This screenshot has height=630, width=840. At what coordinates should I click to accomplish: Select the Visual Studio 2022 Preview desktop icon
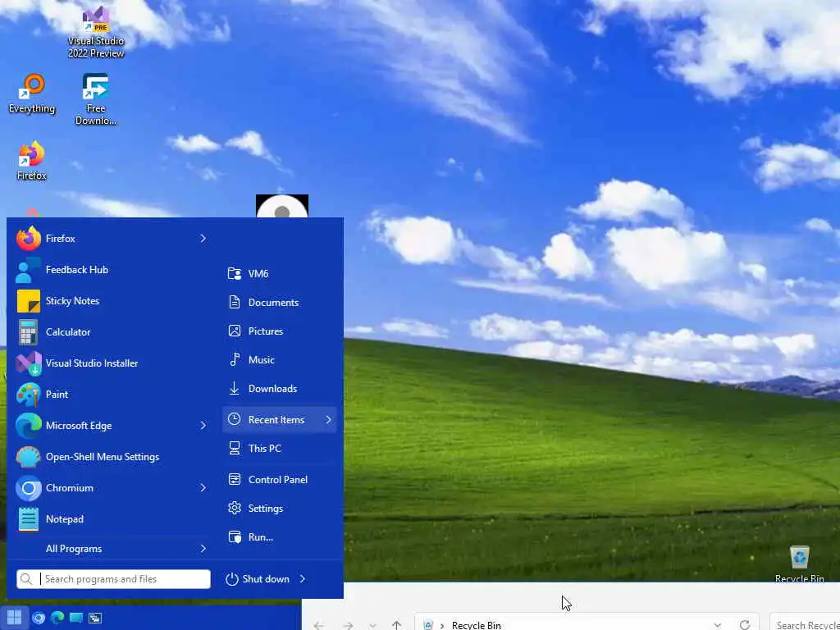pos(96,32)
